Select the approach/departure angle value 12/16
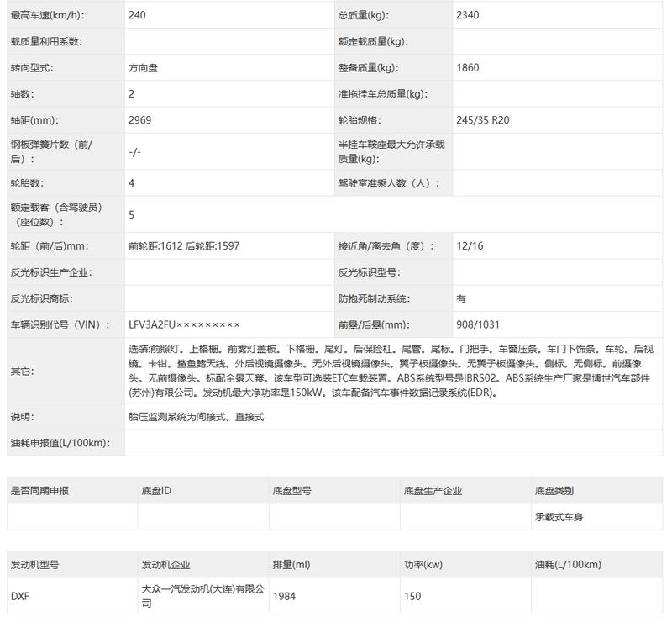672x622 pixels. pos(470,246)
